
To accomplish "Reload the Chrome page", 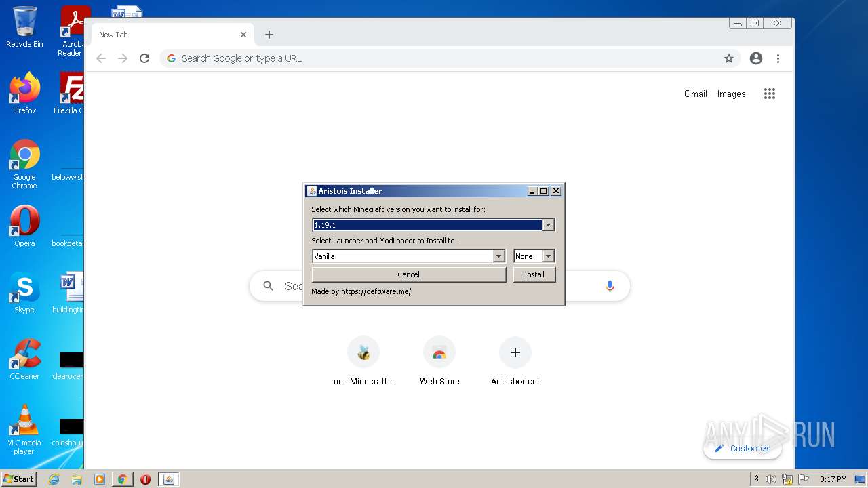I will click(x=144, y=58).
